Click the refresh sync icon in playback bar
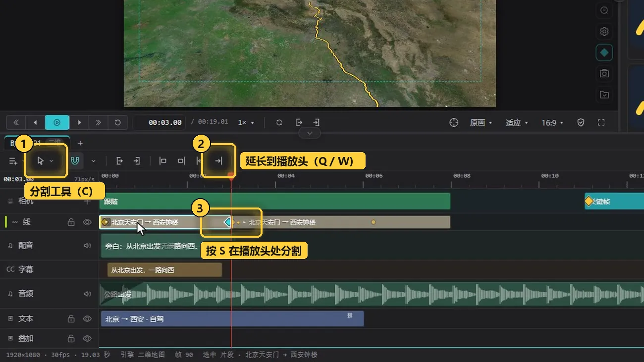This screenshot has width=644, height=362. point(279,122)
